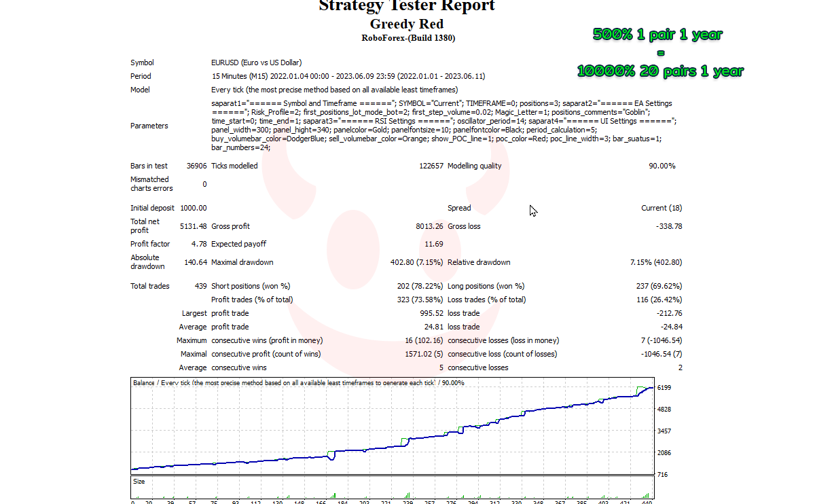Click the maximal consecutive profit '1571.02 (5)'
The width and height of the screenshot is (815, 504).
(x=424, y=354)
